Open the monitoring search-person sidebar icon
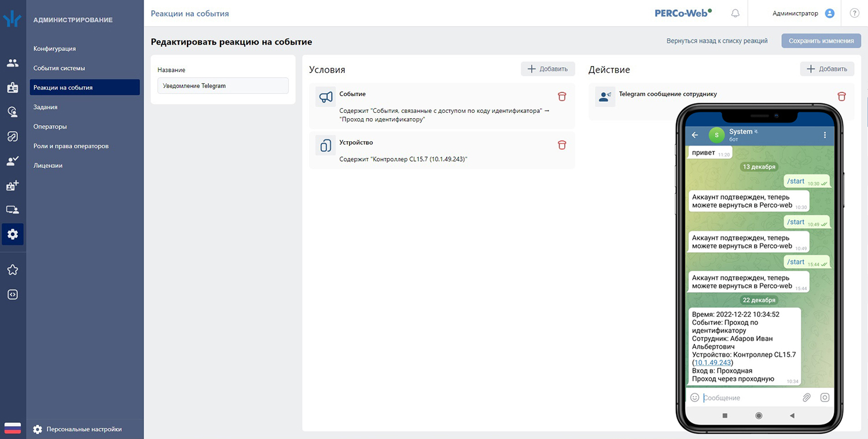The image size is (868, 439). click(13, 112)
